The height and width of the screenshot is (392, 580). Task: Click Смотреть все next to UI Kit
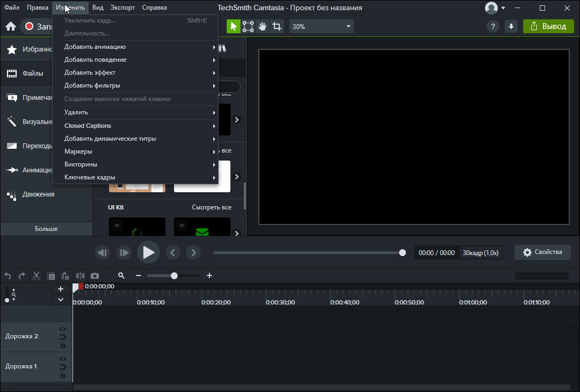tap(212, 207)
